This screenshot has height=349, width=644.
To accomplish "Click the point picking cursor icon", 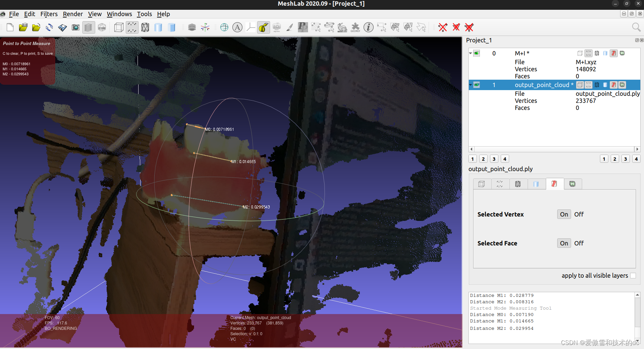I will coord(316,27).
